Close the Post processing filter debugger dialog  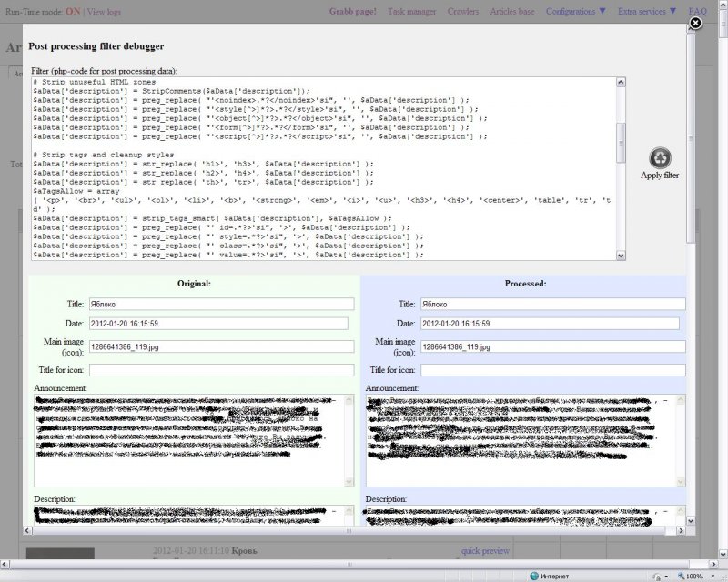(695, 25)
